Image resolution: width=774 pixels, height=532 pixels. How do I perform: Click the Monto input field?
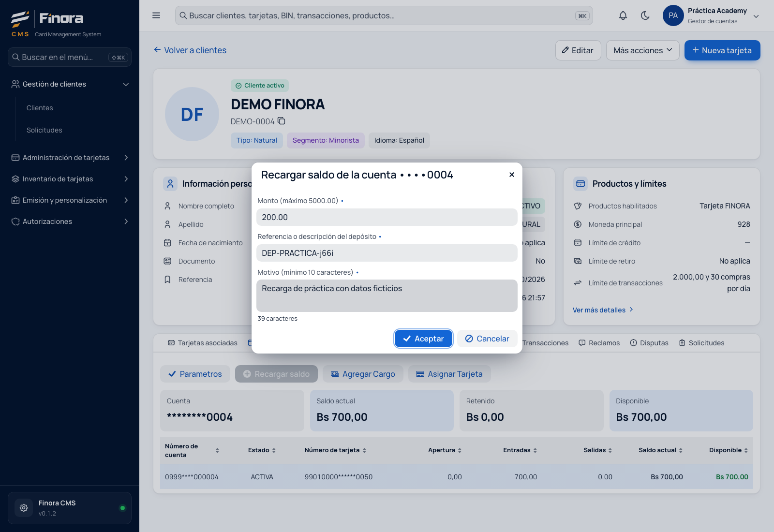[387, 217]
